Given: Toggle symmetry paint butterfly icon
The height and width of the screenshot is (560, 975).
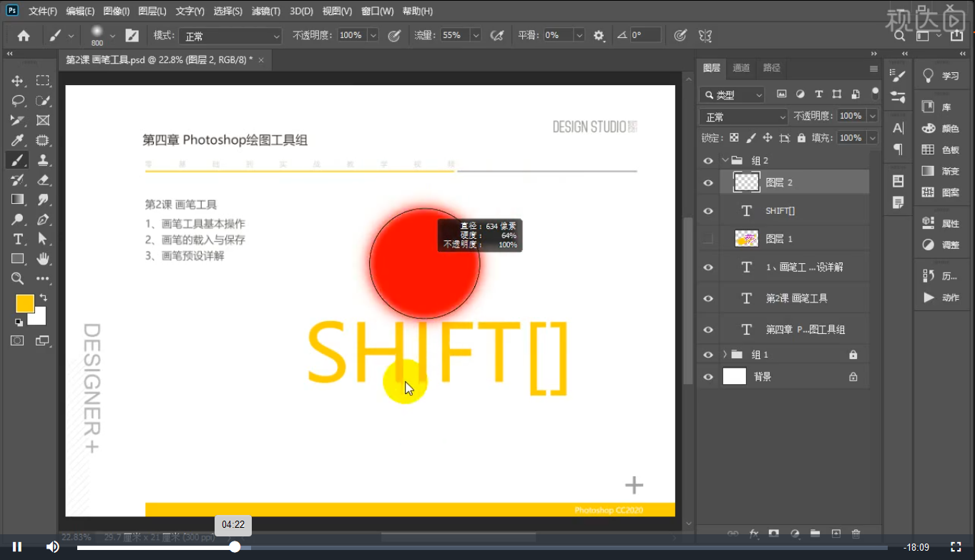Looking at the screenshot, I should (x=705, y=35).
